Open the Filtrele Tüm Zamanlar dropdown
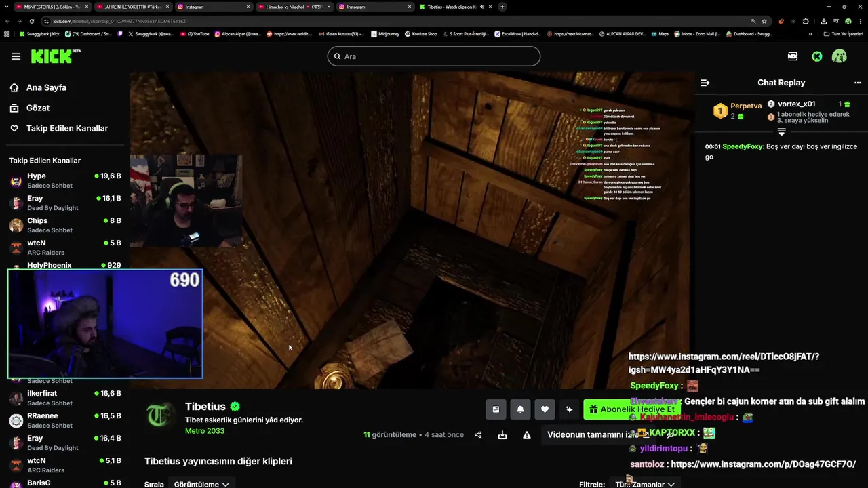Viewport: 868px width, 488px height. point(644,484)
